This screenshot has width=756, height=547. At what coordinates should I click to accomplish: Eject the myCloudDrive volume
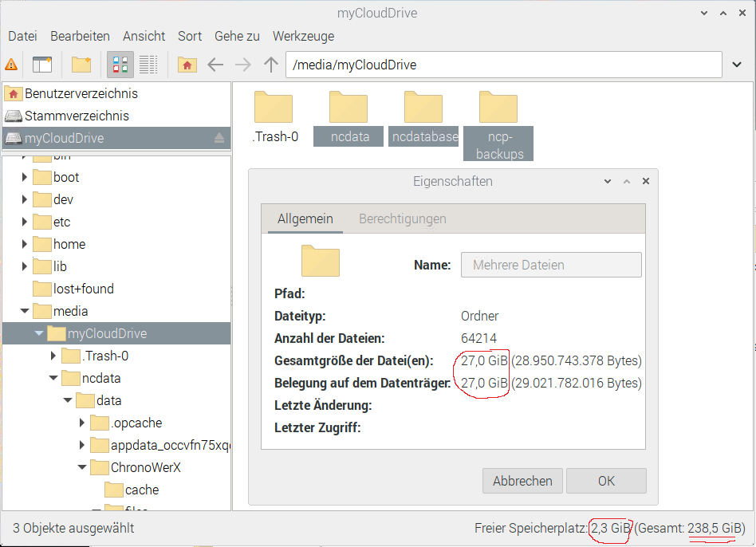coord(219,138)
